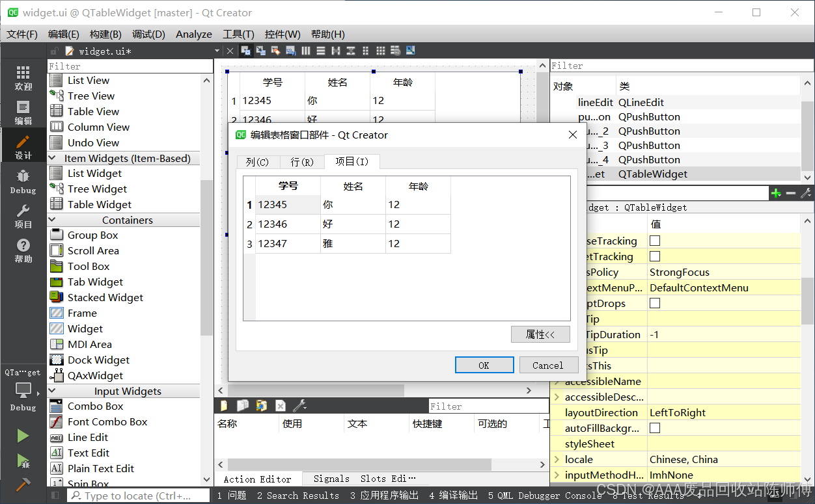The height and width of the screenshot is (504, 815).
Task: Open Action Editor wrench settings dropdown
Action: (300, 406)
